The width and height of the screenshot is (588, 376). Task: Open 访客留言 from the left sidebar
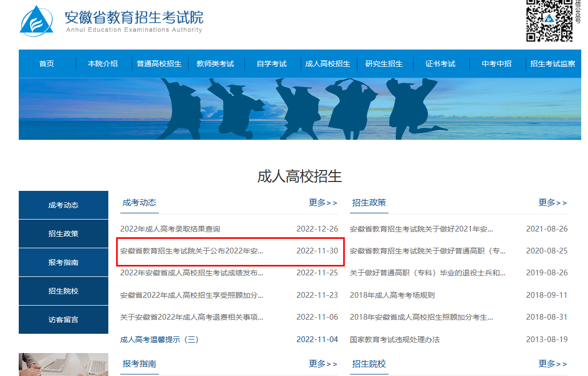pyautogui.click(x=63, y=319)
